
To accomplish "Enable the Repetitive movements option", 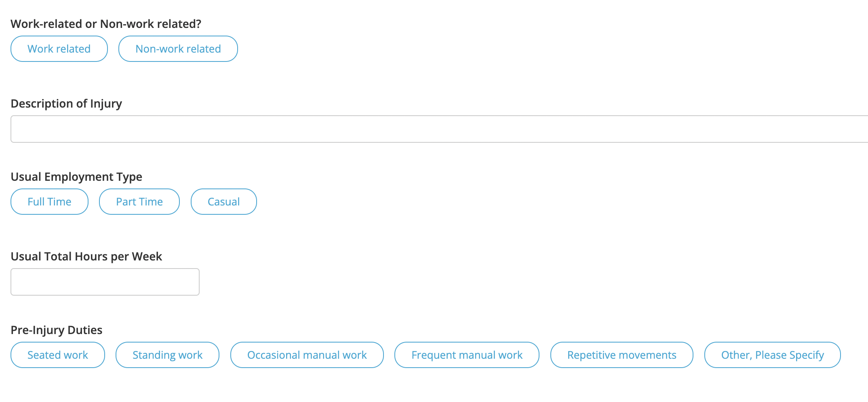I will [x=622, y=355].
